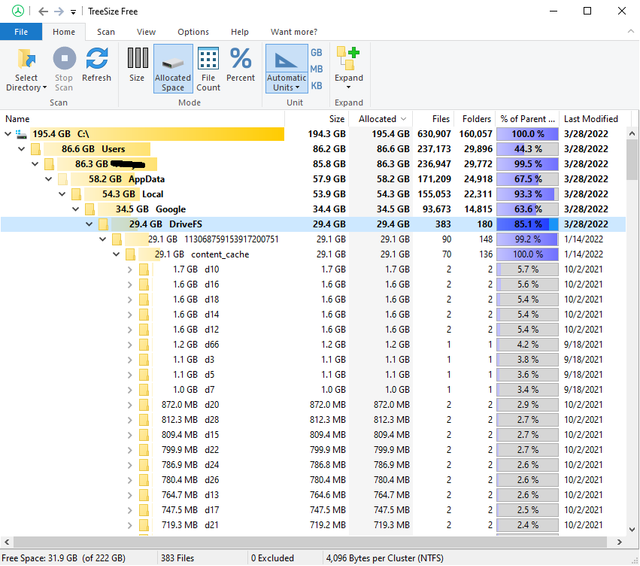Click the content_cache folder icon
The width and height of the screenshot is (640, 566).
pyautogui.click(x=131, y=255)
